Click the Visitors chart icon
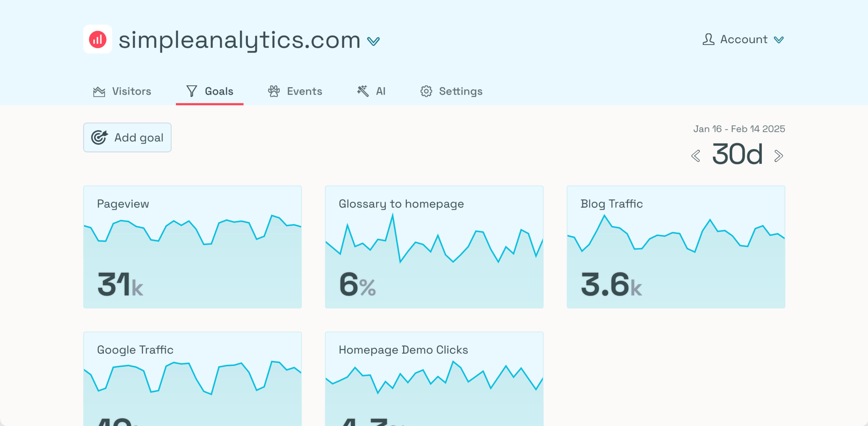Image resolution: width=868 pixels, height=426 pixels. point(99,91)
